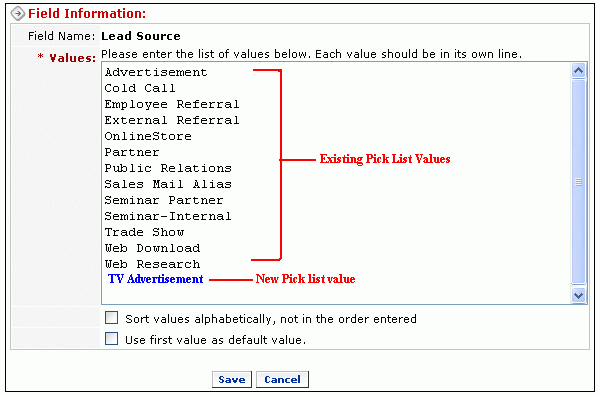Click the TV Advertisement new value
Screen dimensions: 600x397
pyautogui.click(x=155, y=279)
